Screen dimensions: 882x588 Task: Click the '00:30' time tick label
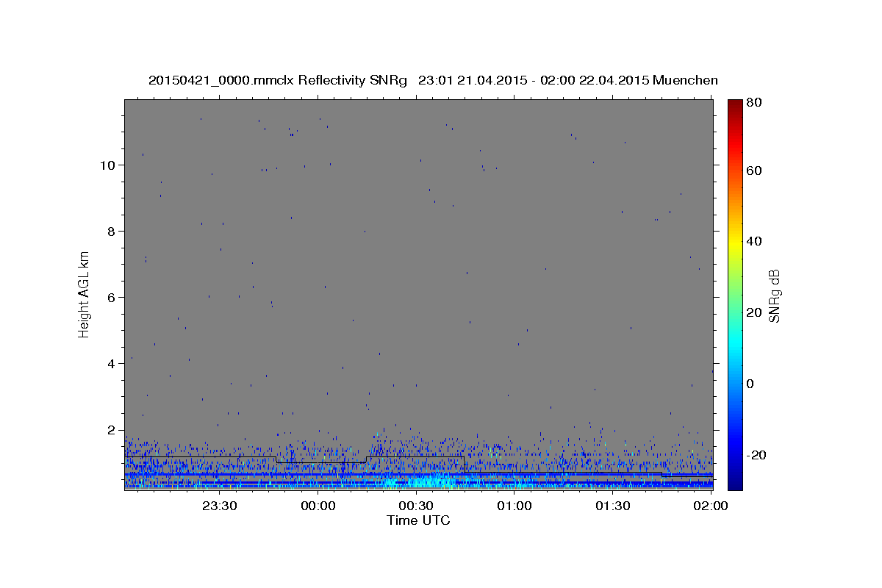point(416,506)
